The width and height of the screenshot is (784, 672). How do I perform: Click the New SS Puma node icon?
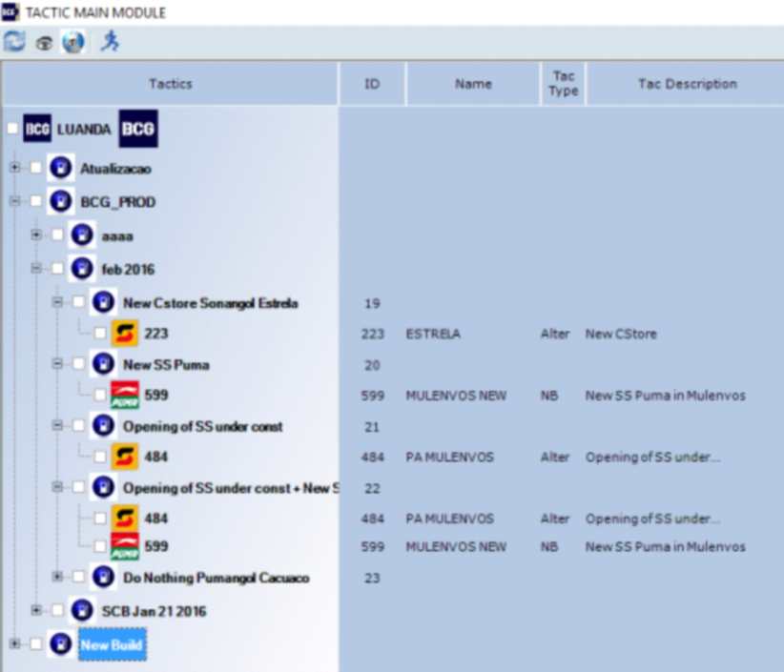pos(104,364)
